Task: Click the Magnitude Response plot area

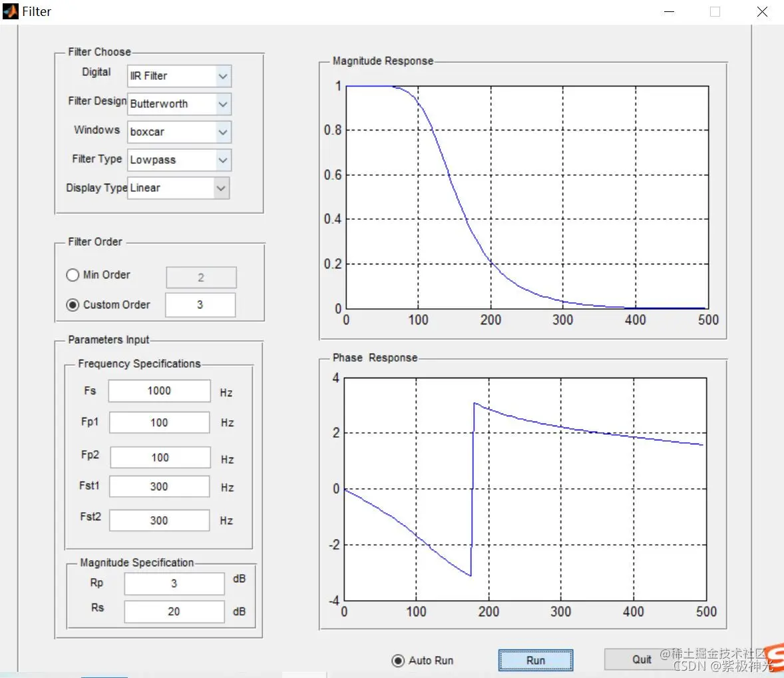Action: (527, 197)
